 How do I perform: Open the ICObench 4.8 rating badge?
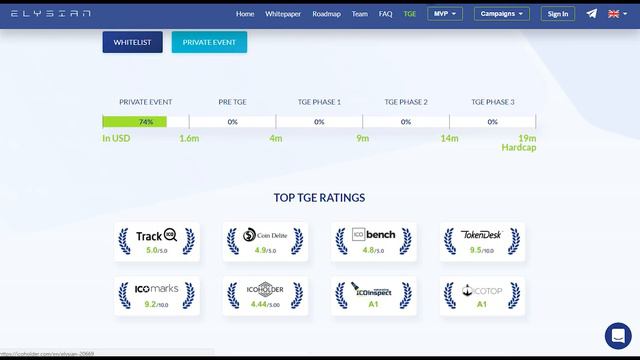coord(374,242)
